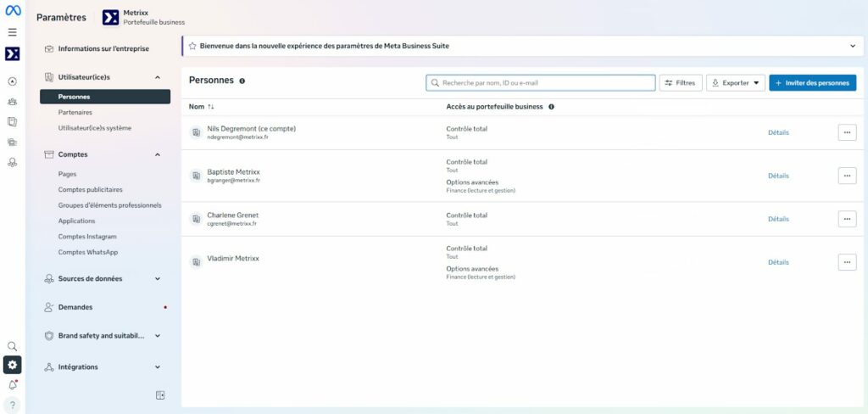Viewport: 868px width, 414px height.
Task: Open Comptes publicitaires menu item
Action: click(90, 190)
